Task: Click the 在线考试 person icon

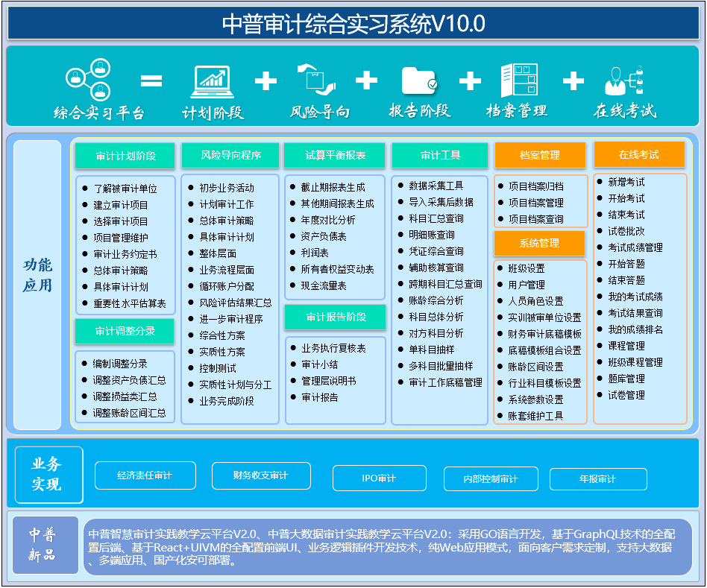Action: click(x=624, y=80)
